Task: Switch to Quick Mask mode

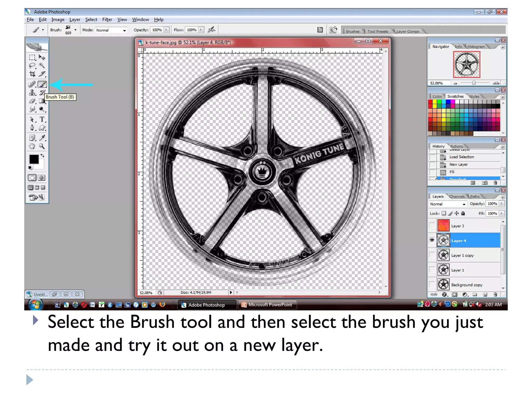Action: point(42,178)
